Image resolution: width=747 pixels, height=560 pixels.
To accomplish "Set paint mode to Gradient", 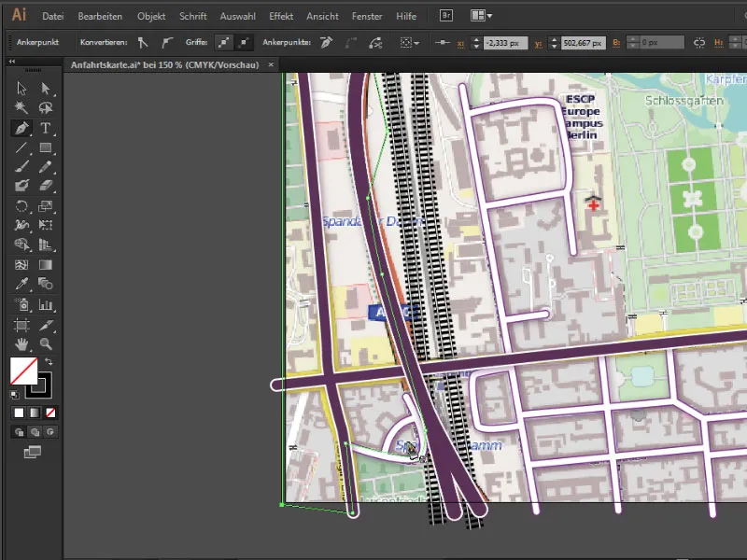I will pyautogui.click(x=35, y=413).
